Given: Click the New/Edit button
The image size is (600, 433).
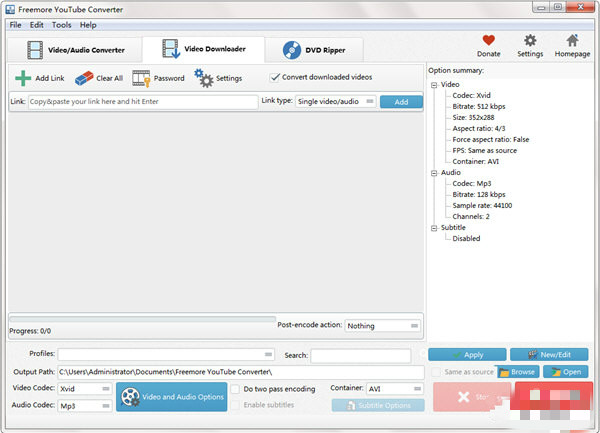Looking at the screenshot, I should 549,355.
